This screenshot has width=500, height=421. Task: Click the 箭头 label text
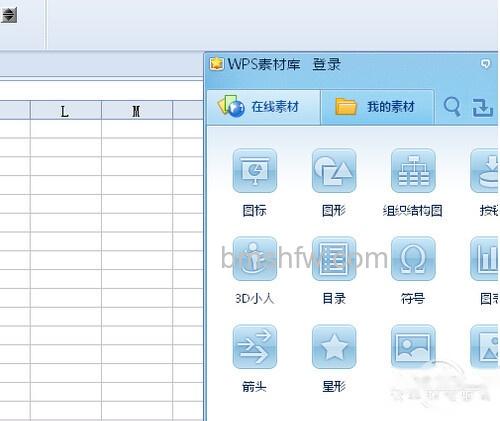[x=254, y=387]
